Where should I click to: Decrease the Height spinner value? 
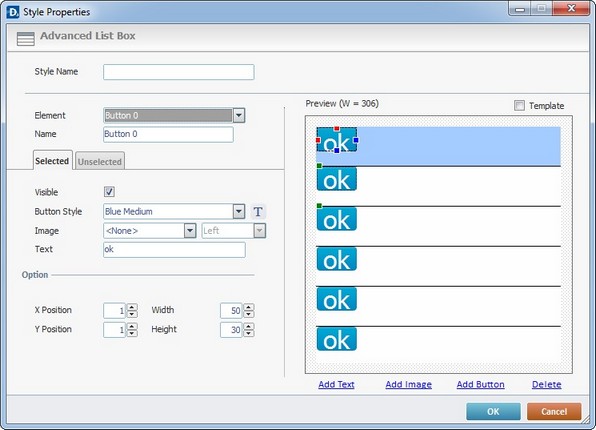click(x=249, y=333)
